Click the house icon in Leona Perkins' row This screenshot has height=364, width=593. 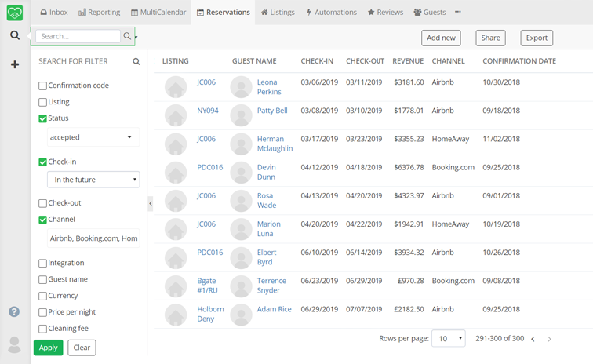coord(176,87)
